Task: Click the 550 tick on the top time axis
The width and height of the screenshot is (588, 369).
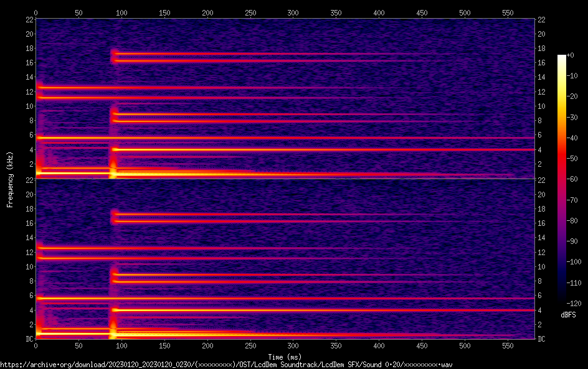Action: click(x=508, y=12)
